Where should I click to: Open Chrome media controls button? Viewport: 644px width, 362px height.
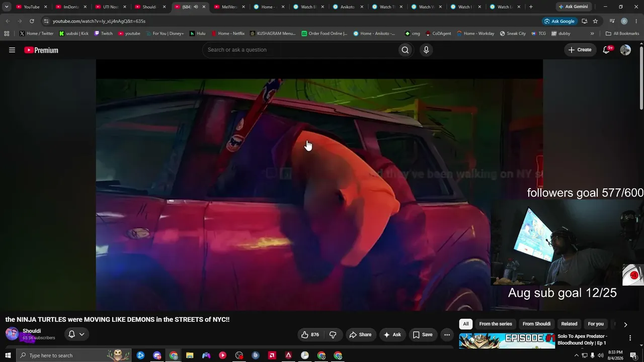click(612, 21)
